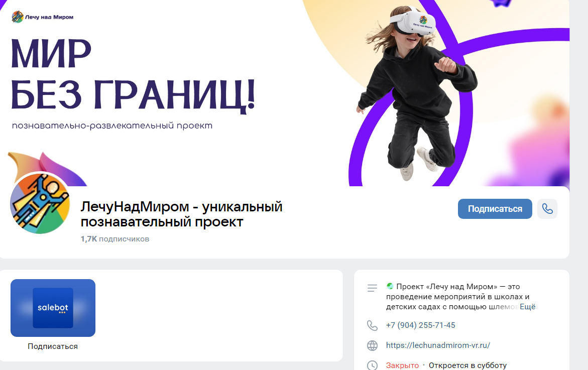Click the description lines icon
Image resolution: width=588 pixels, height=370 pixels.
click(372, 288)
